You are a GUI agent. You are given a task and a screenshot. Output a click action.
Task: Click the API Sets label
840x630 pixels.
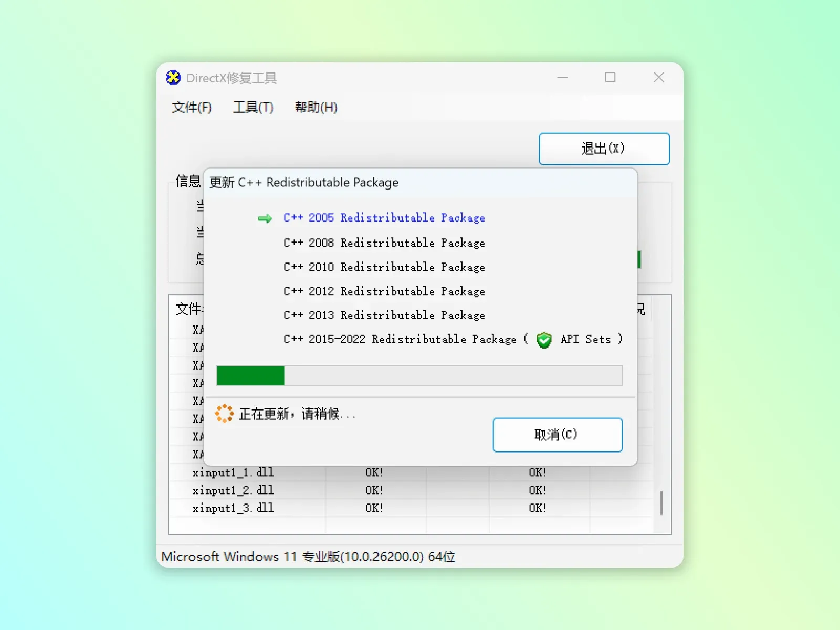(x=585, y=339)
